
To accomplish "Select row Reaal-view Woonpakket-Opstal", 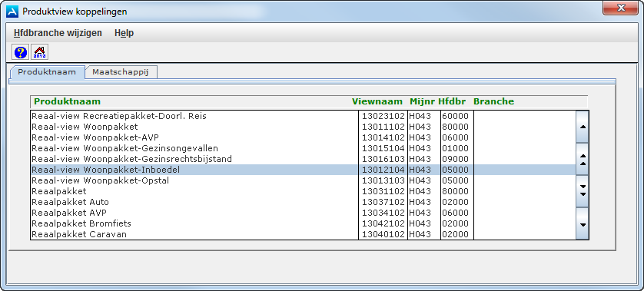I will 303,180.
